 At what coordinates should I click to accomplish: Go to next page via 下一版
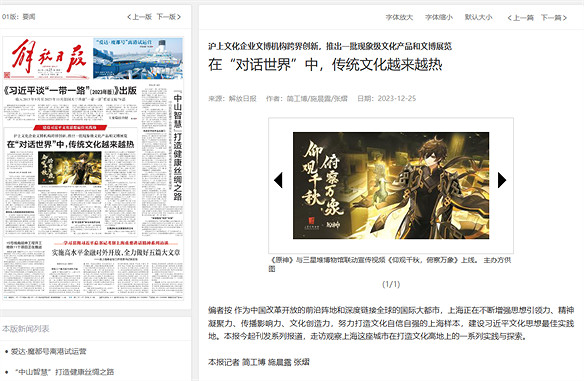pyautogui.click(x=169, y=17)
